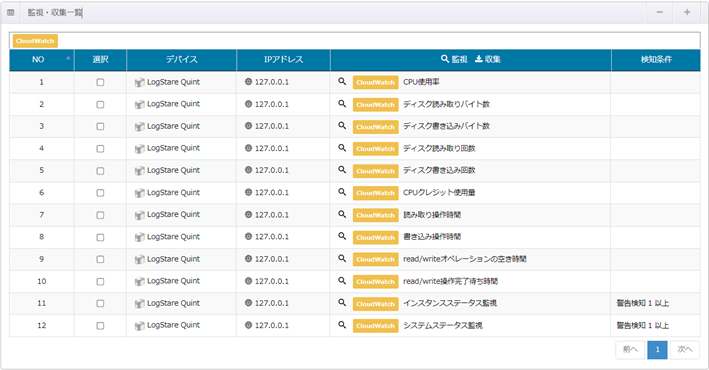Screen dimensions: 709x370
Task: Click 警告検知 1 以上 in row 12
Action: coord(643,325)
